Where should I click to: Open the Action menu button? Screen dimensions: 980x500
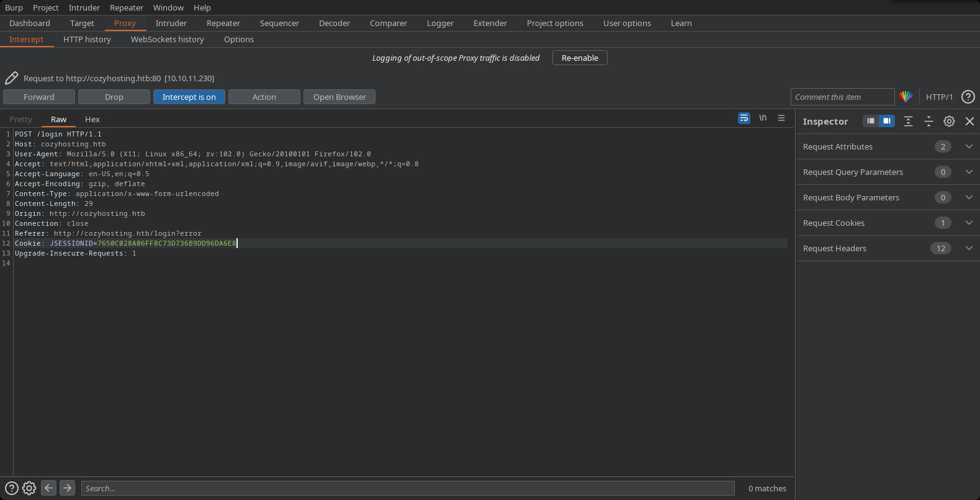point(264,97)
